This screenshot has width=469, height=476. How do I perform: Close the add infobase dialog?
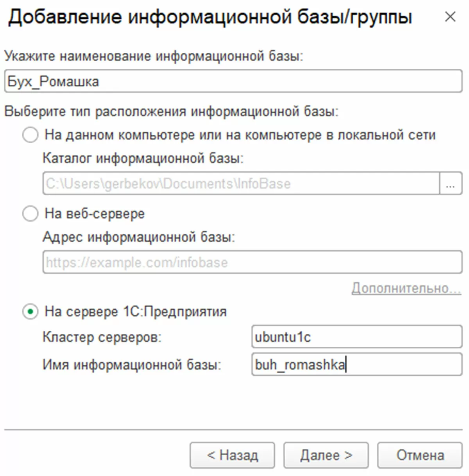coord(450,17)
